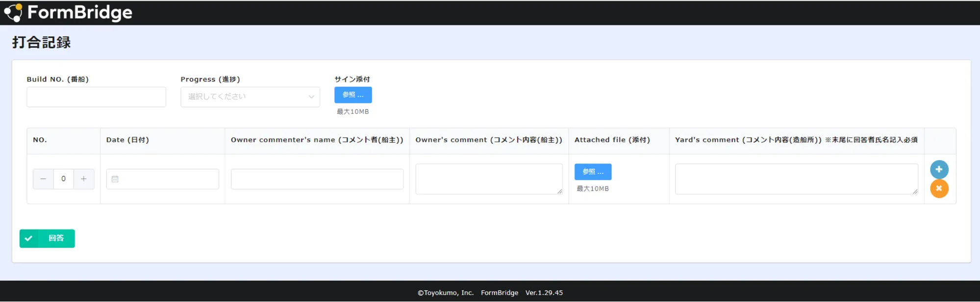Click the FormBridge logo icon
The width and height of the screenshot is (980, 302).
pyautogui.click(x=13, y=13)
